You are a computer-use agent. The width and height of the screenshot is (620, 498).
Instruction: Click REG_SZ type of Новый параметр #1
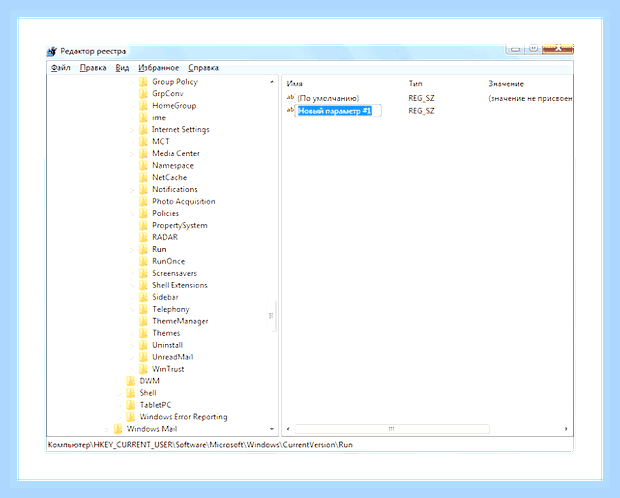(x=421, y=111)
